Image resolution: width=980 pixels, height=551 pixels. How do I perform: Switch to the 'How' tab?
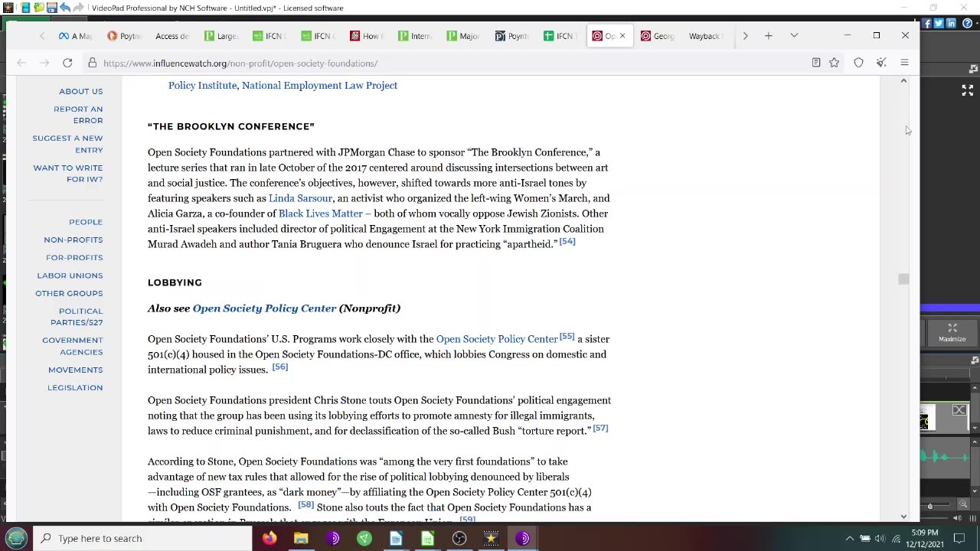[x=366, y=36]
